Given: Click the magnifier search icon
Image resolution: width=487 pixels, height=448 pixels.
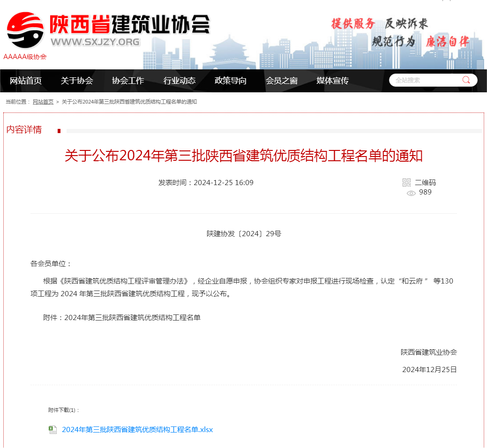Looking at the screenshot, I should pos(466,80).
